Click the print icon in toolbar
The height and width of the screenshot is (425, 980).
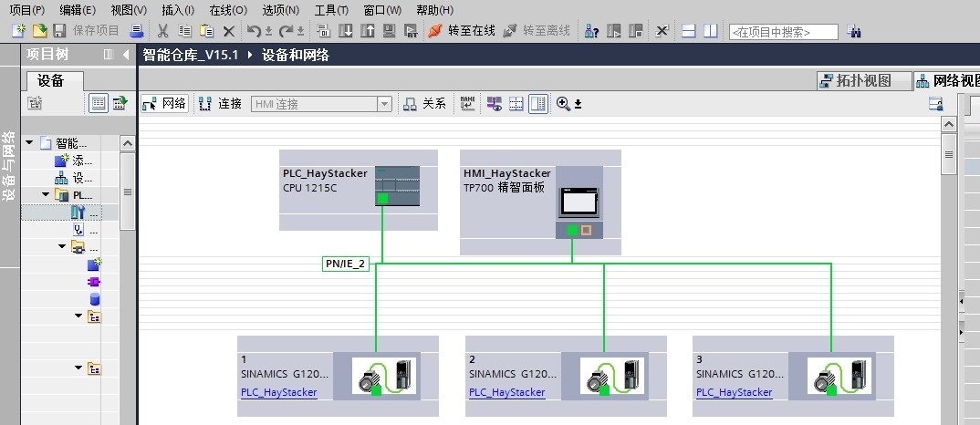137,31
